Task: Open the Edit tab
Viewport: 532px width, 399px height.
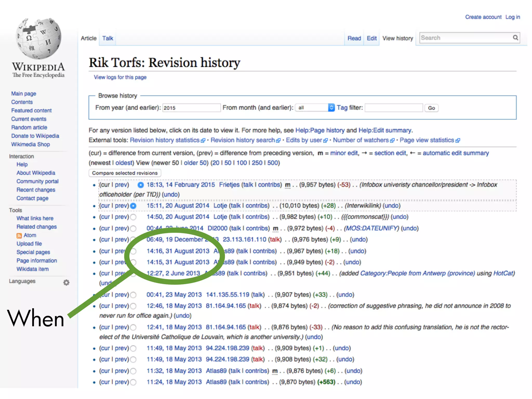Action: [x=371, y=38]
